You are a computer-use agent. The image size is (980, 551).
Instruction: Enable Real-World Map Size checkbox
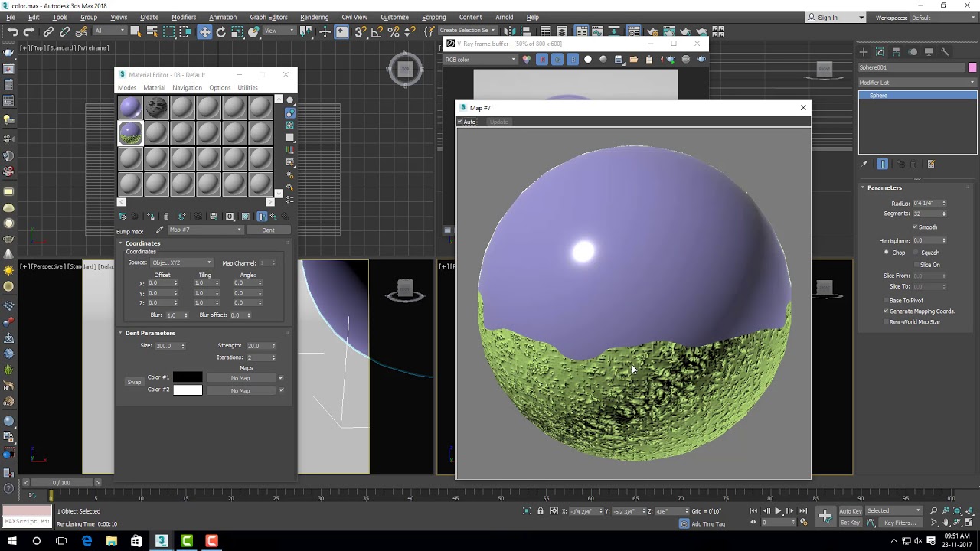pyautogui.click(x=886, y=322)
